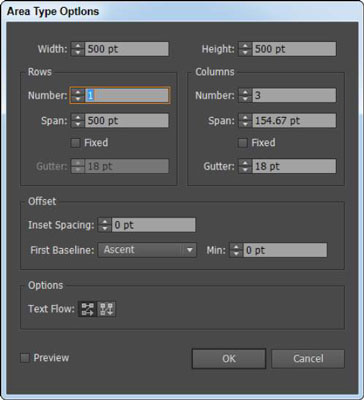
Task: Click the Columns Gutter stepper arrows
Action: pos(245,166)
